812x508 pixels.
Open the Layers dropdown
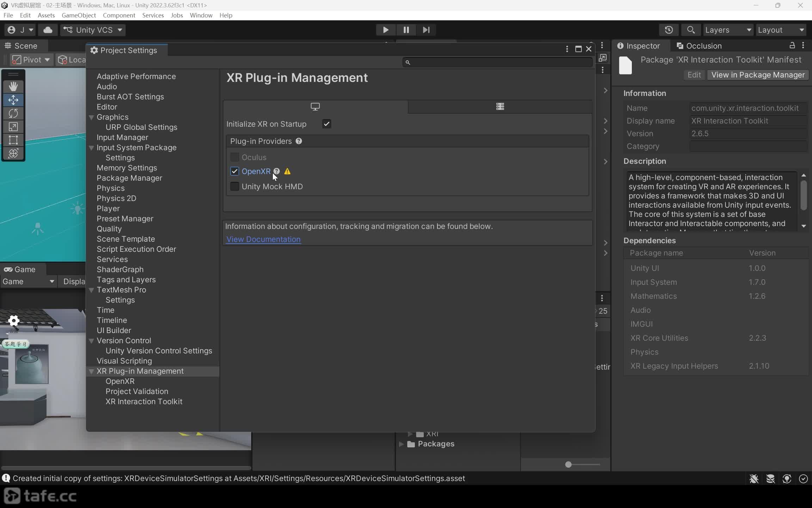click(x=728, y=30)
